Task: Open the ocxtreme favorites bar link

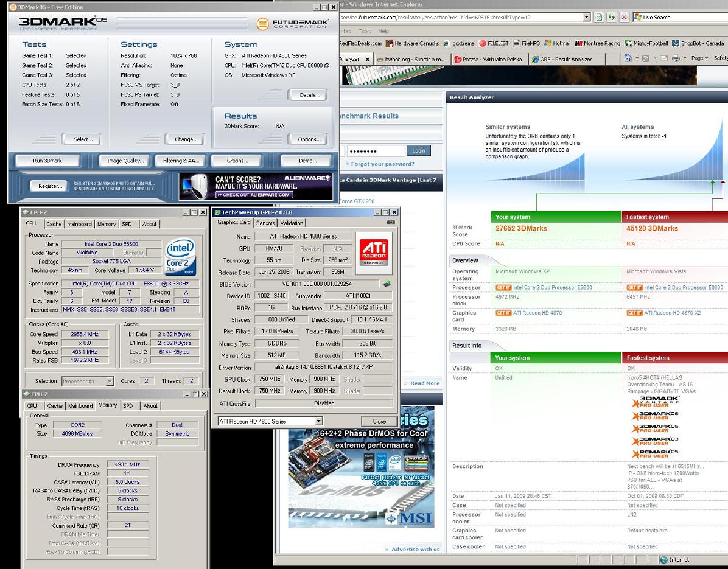Action: (x=459, y=43)
